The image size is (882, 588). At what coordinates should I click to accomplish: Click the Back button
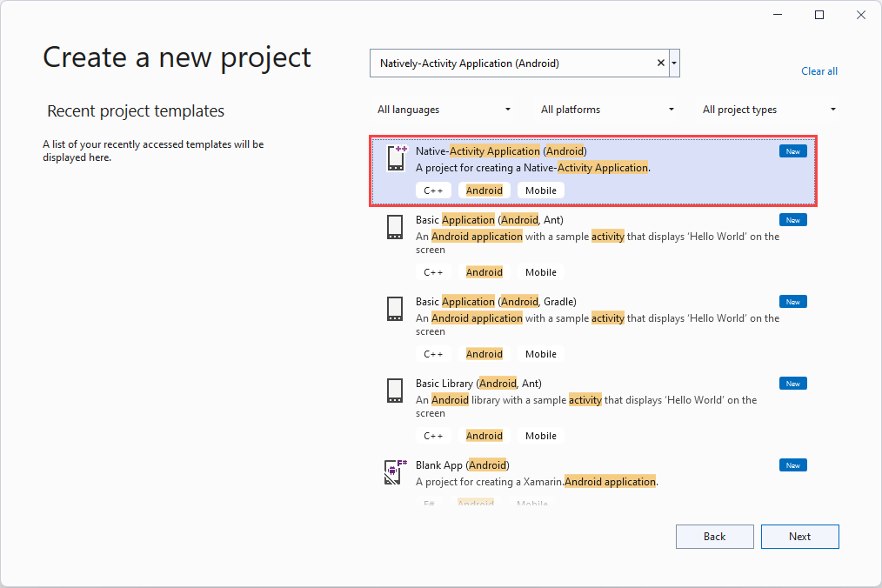(x=714, y=536)
